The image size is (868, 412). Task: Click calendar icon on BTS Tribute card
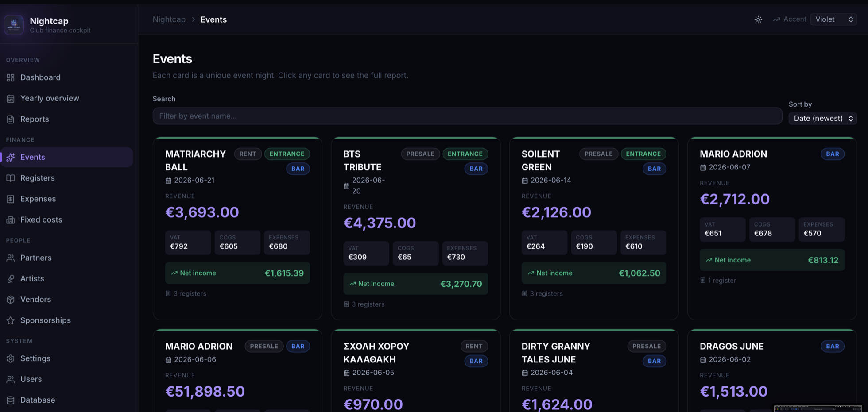tap(346, 186)
